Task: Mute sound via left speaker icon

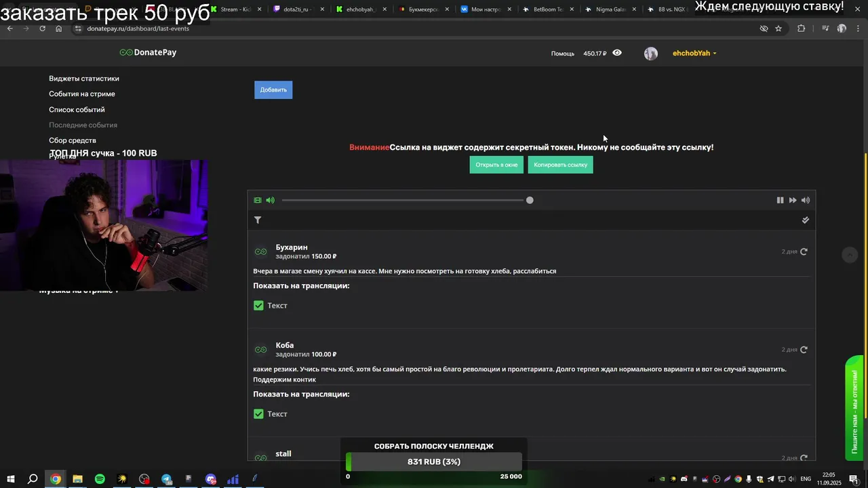Action: [270, 200]
